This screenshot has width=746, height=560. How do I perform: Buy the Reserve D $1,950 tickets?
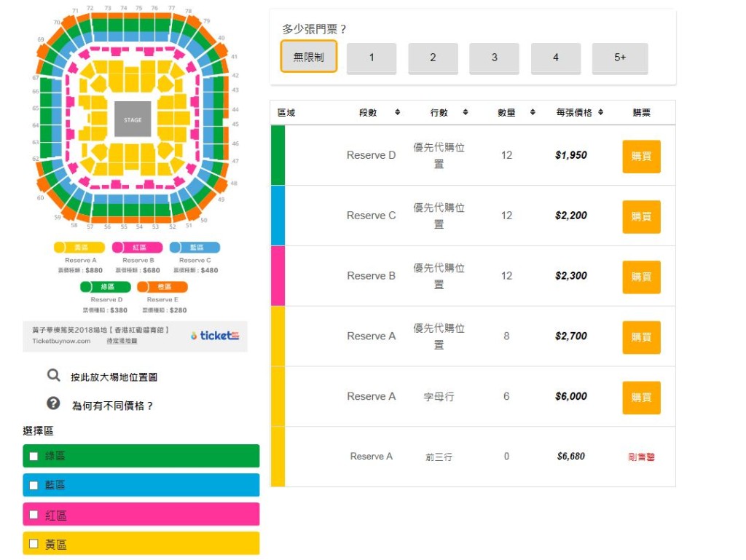tap(641, 156)
